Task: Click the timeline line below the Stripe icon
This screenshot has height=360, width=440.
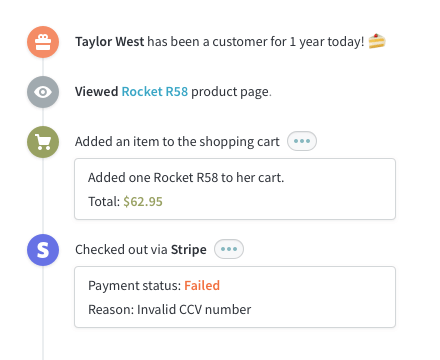Action: 43,313
